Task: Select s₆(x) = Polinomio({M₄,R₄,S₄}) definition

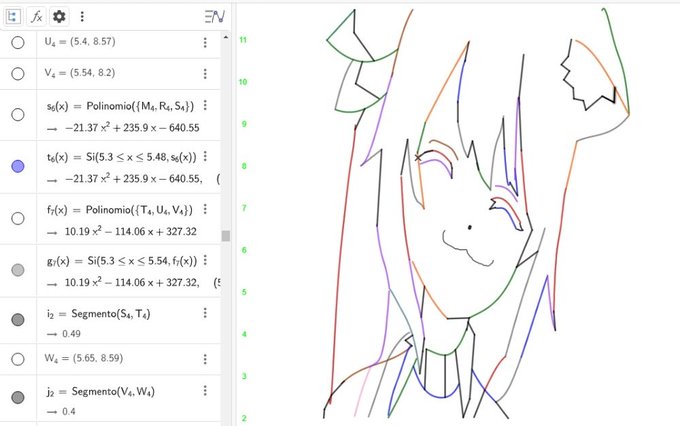Action: [121, 106]
